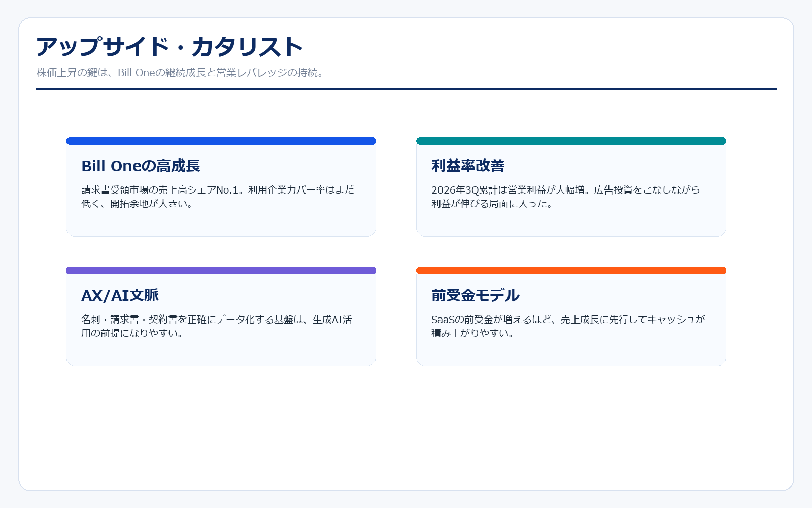The width and height of the screenshot is (812, 508).
Task: Click the subtitle beginning 株価上昇の鍵は
Action: click(x=180, y=72)
